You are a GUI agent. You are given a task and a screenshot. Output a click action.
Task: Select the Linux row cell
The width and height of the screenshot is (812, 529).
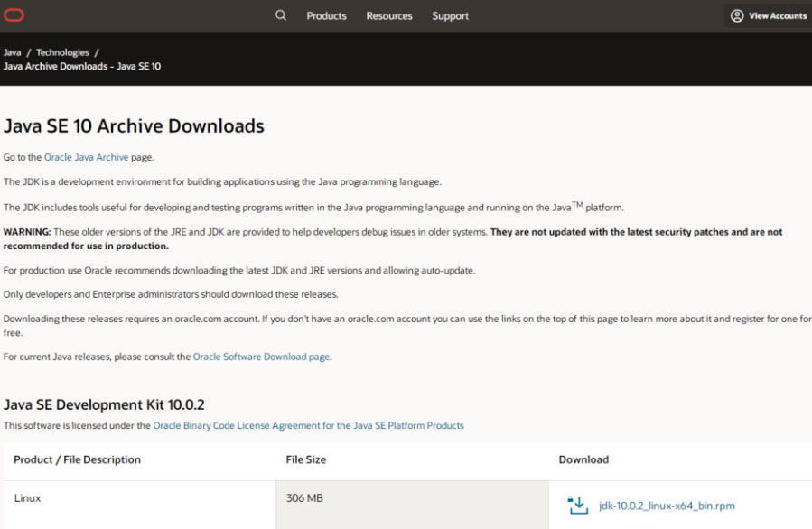28,498
